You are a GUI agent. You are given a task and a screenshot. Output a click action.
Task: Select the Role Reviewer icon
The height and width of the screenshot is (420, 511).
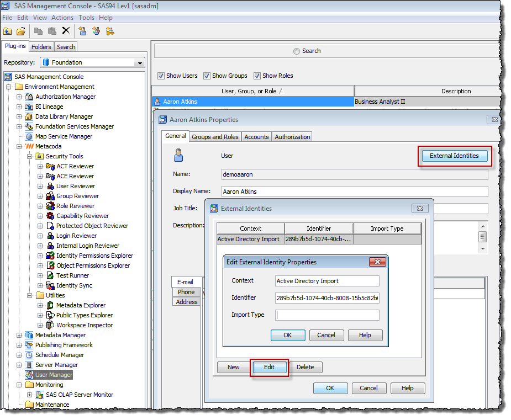(x=50, y=206)
